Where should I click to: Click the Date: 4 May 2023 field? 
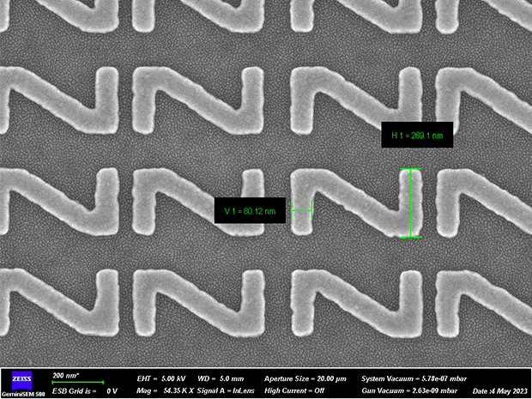tap(499, 390)
